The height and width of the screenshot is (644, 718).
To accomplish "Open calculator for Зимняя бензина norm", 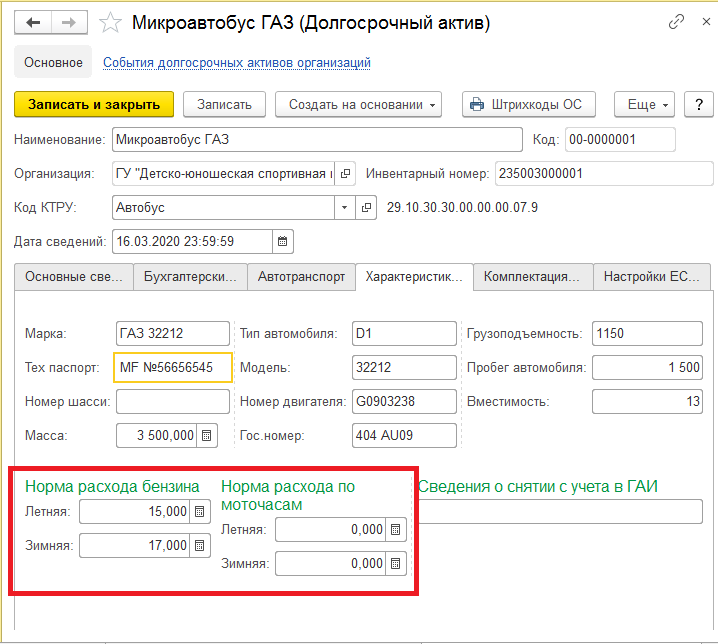I will click(x=201, y=545).
